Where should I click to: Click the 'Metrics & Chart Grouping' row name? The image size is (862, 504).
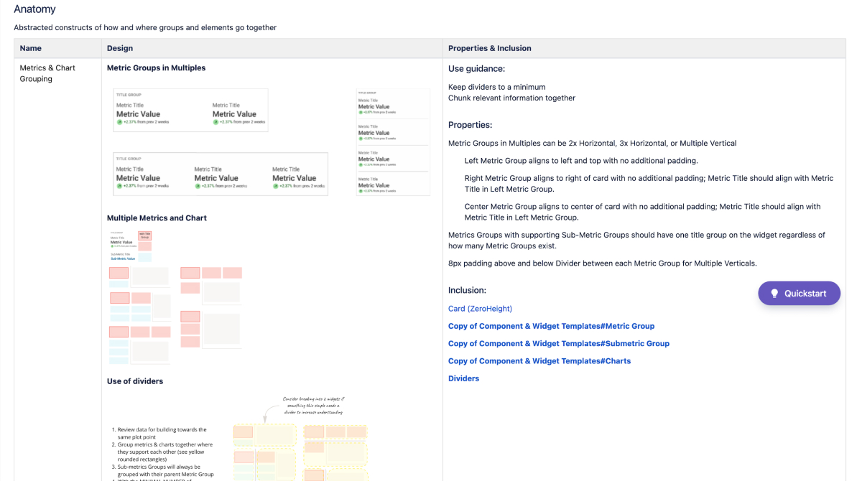click(x=47, y=73)
